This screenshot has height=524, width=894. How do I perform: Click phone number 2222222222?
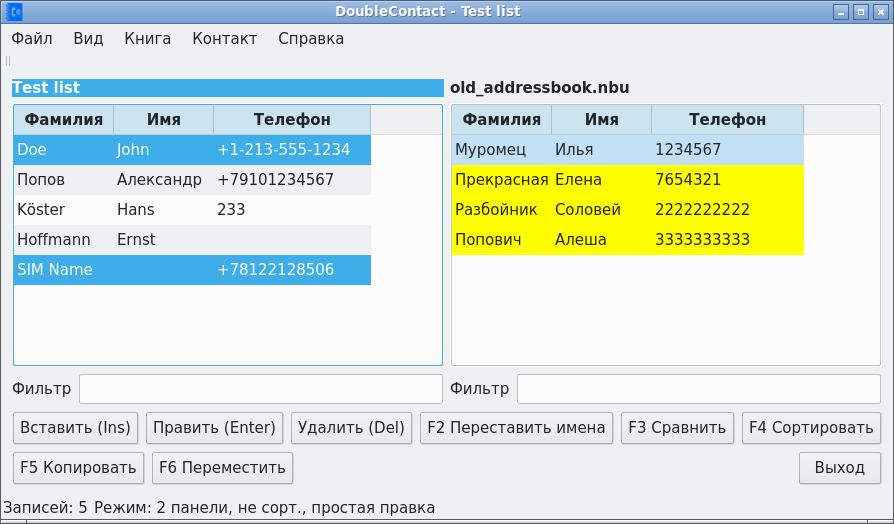(702, 210)
